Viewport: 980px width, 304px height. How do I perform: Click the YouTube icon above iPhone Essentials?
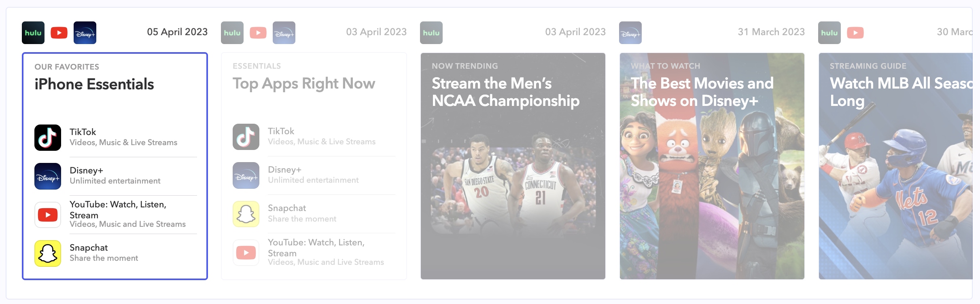pos(59,33)
